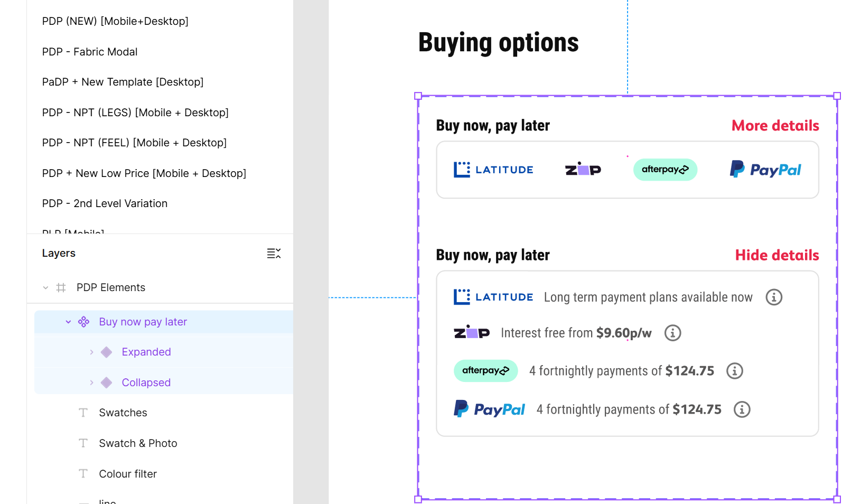Click the Afterpay badge in expanded card
The width and height of the screenshot is (861, 504).
click(x=485, y=370)
